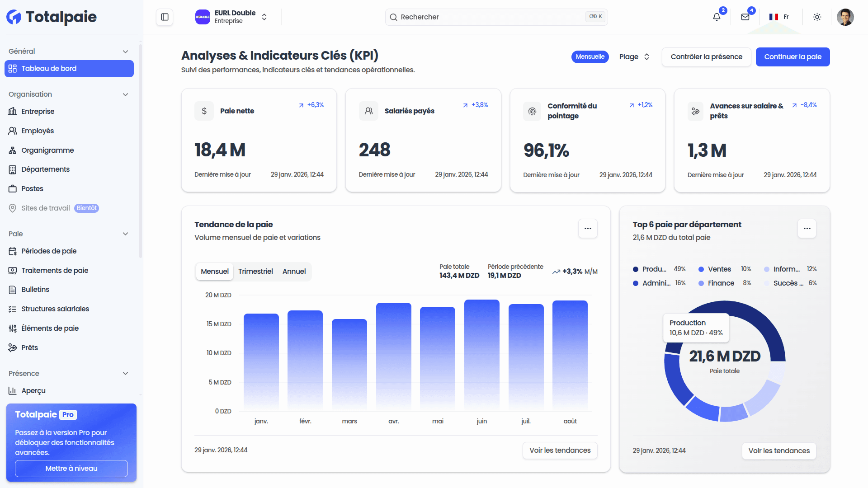Switch chart to Annuel tab

pos(294,272)
